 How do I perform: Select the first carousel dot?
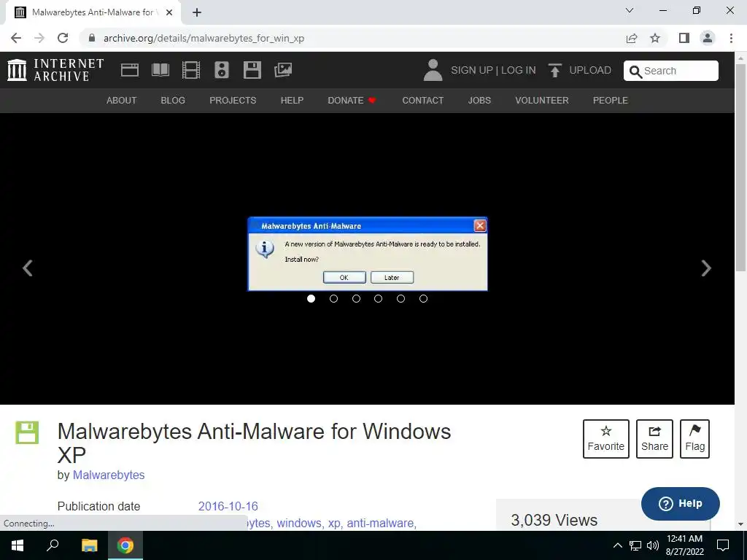coord(311,298)
